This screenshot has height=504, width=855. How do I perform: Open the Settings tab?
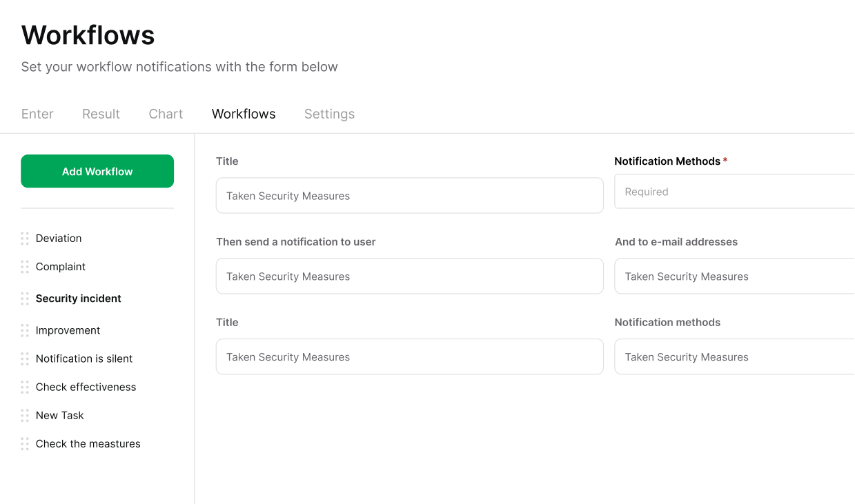[x=329, y=113]
